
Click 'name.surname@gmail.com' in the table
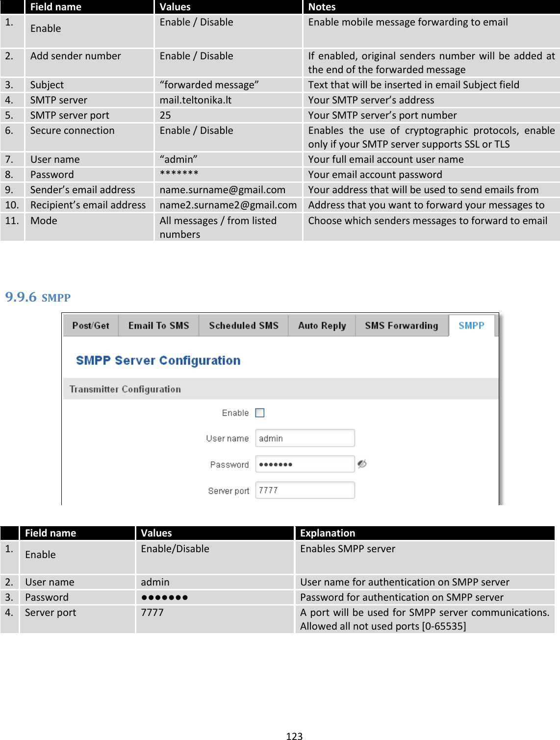click(228, 190)
